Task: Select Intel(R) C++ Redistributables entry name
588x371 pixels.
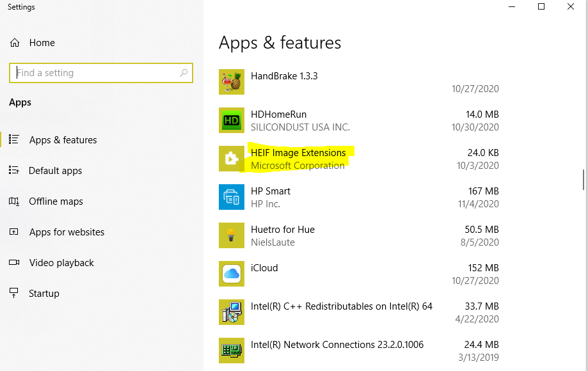Action: click(342, 306)
